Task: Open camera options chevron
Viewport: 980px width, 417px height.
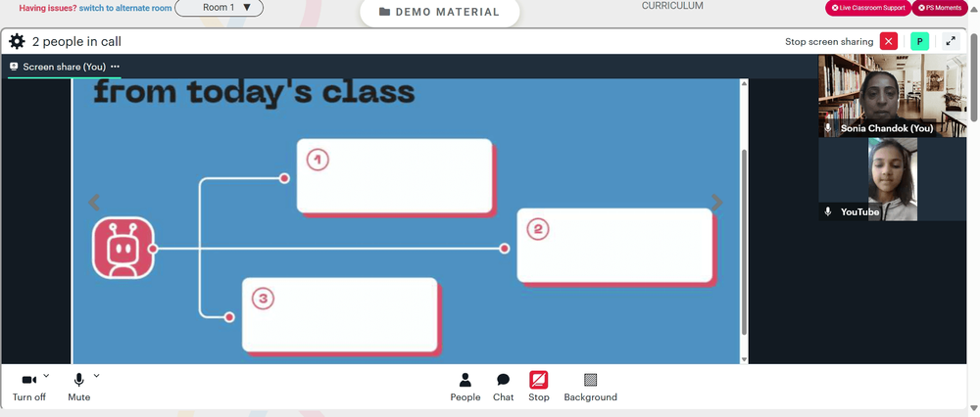Action: (x=46, y=376)
